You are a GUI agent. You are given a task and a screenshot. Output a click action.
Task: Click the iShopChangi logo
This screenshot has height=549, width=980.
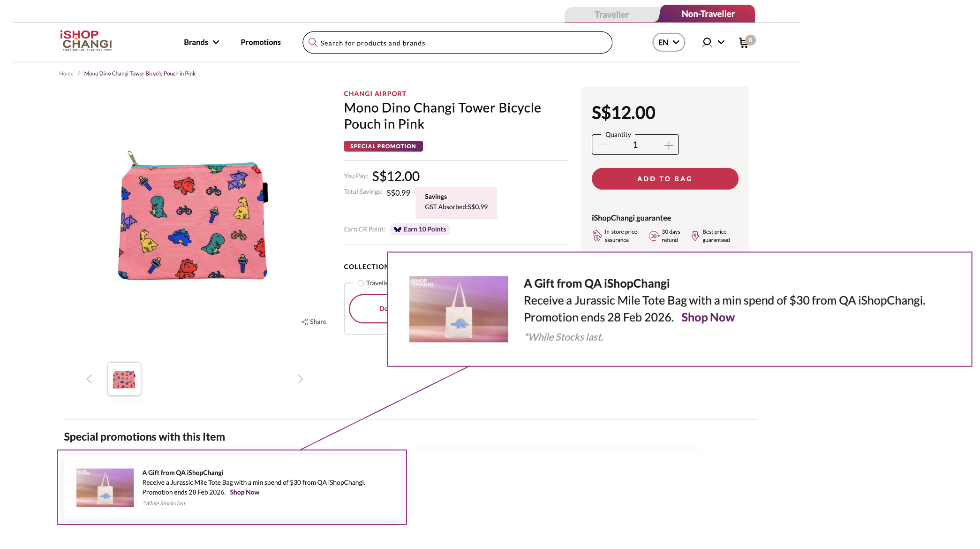point(87,41)
